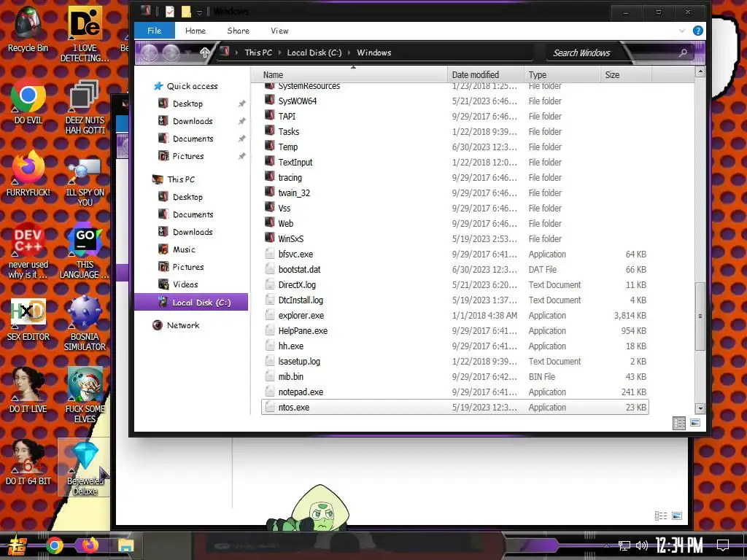Open the GoLand desktop shortcut
This screenshot has height=560, width=747.
pyautogui.click(x=85, y=250)
